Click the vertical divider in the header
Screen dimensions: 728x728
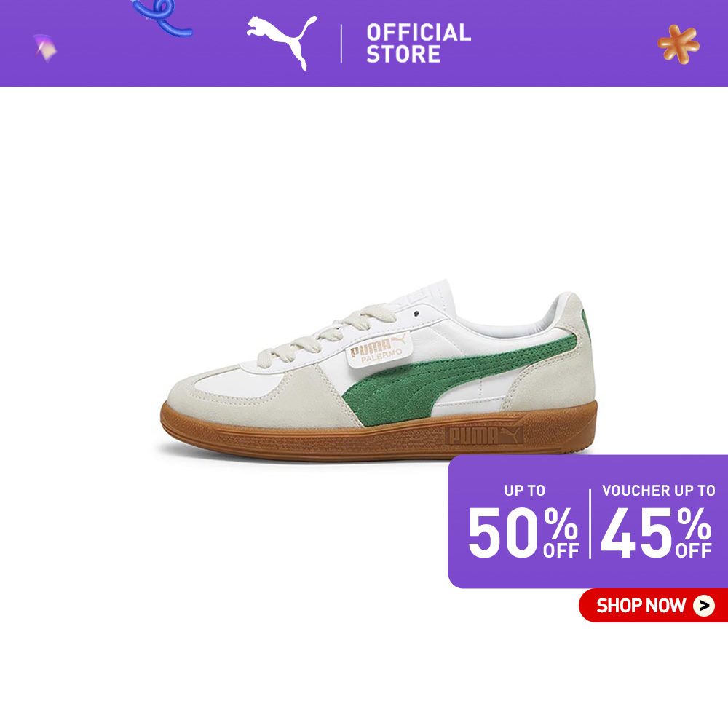[x=341, y=44]
